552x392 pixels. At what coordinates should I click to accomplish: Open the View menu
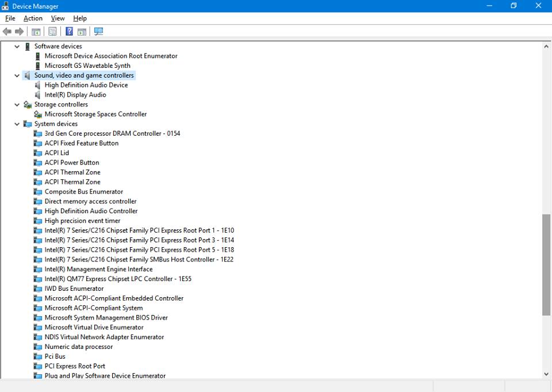pyautogui.click(x=57, y=18)
